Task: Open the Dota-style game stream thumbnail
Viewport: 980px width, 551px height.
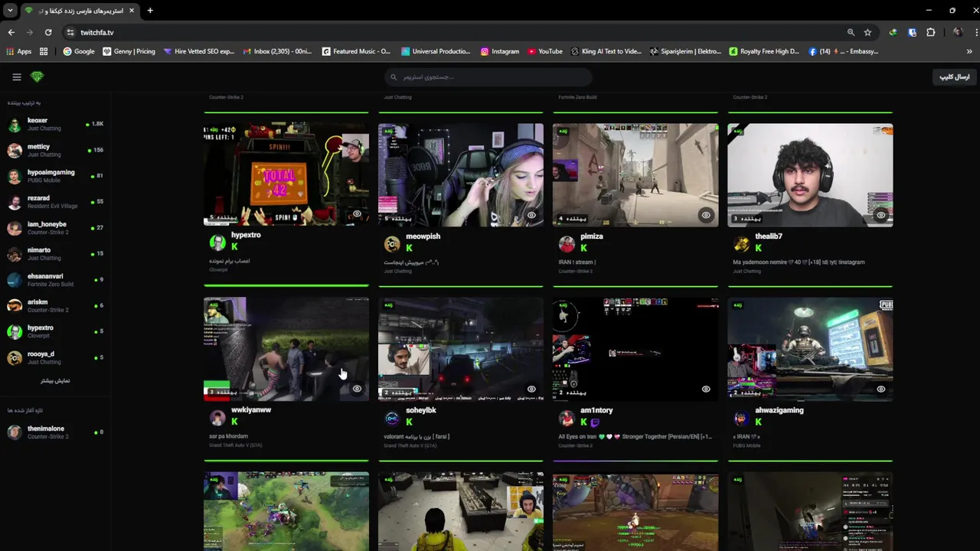Action: [286, 511]
